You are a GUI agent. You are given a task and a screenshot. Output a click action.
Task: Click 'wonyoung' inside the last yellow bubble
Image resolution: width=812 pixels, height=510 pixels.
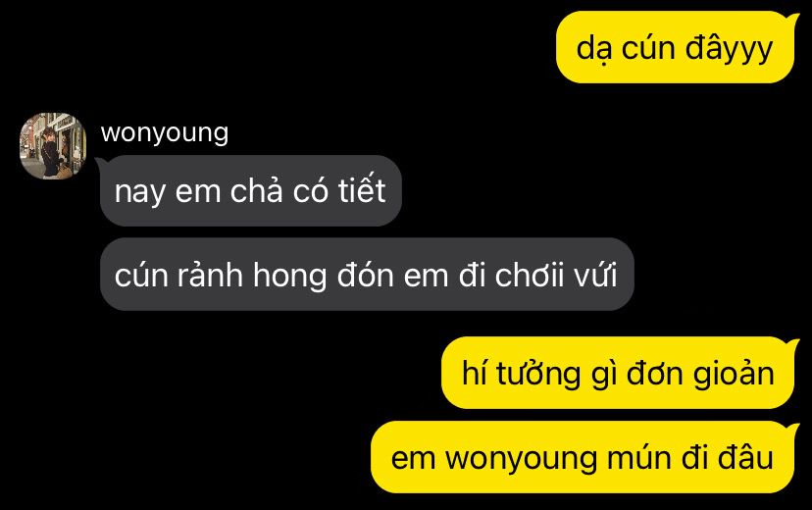click(521, 459)
